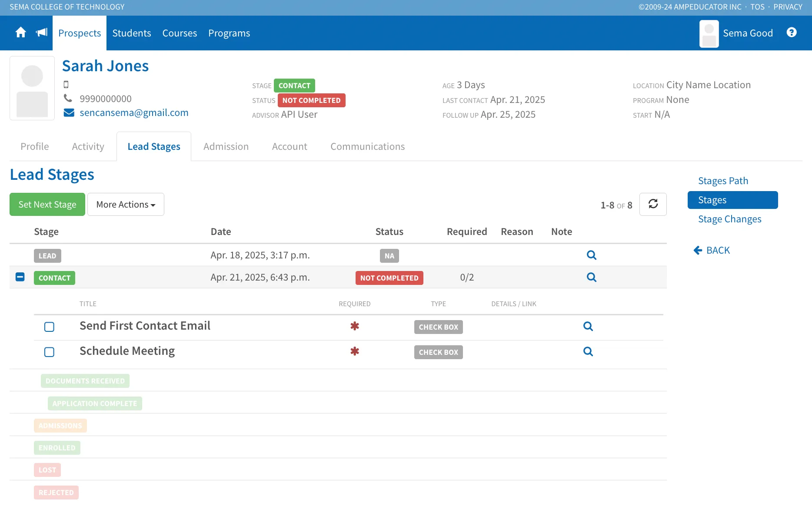The height and width of the screenshot is (509, 812).
Task: Click Sema Good user avatar
Action: click(x=709, y=33)
